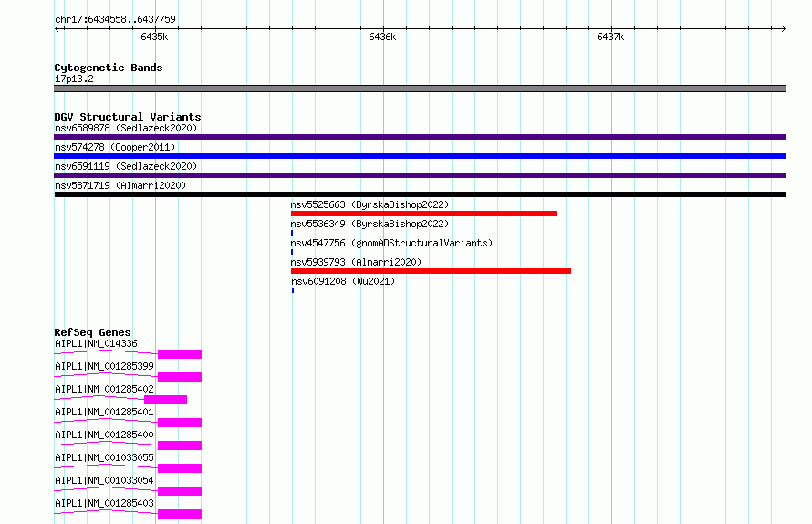This screenshot has width=812, height=524.
Task: Click the chr17:6434558..6437759 coordinate label
Action: click(x=115, y=19)
